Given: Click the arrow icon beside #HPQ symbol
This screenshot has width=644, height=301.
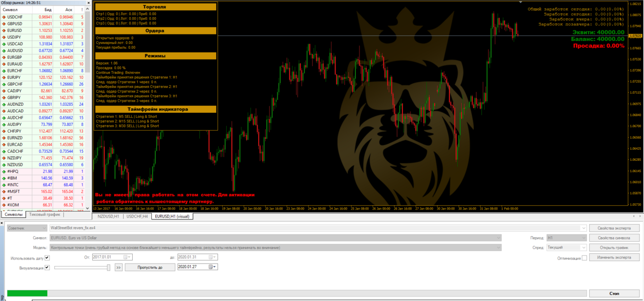Looking at the screenshot, I should [x=3, y=171].
